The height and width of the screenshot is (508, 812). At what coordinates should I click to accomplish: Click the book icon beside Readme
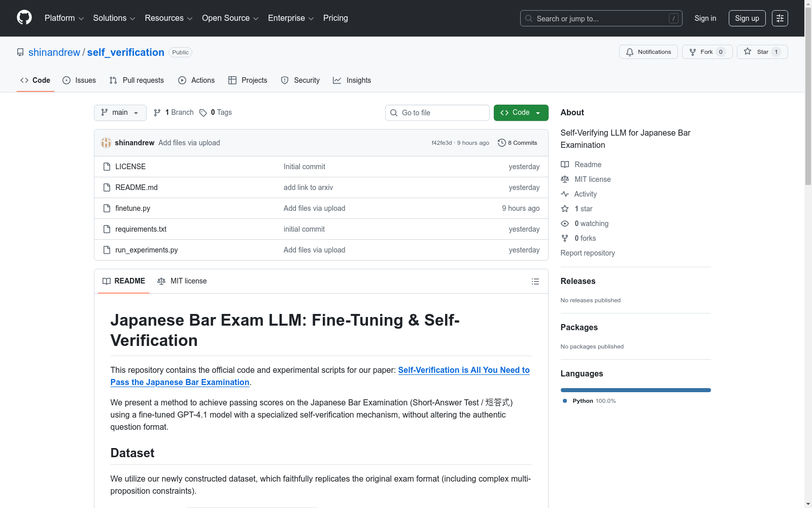pos(565,165)
